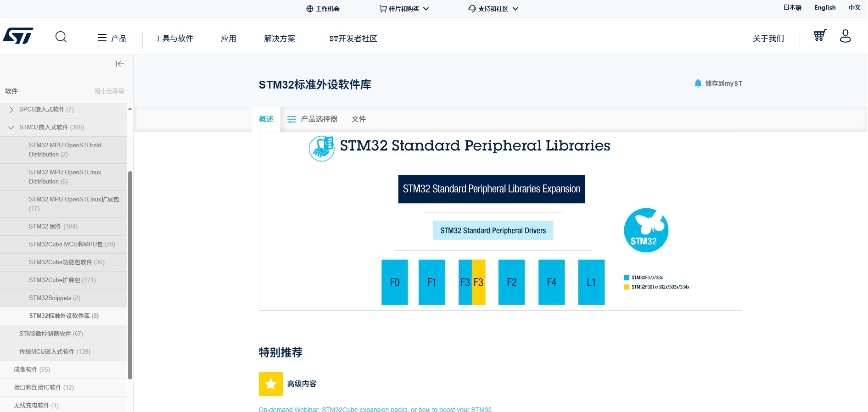Open the On-demand Webinar STM32Cube link
The height and width of the screenshot is (412, 868).
coord(375,409)
